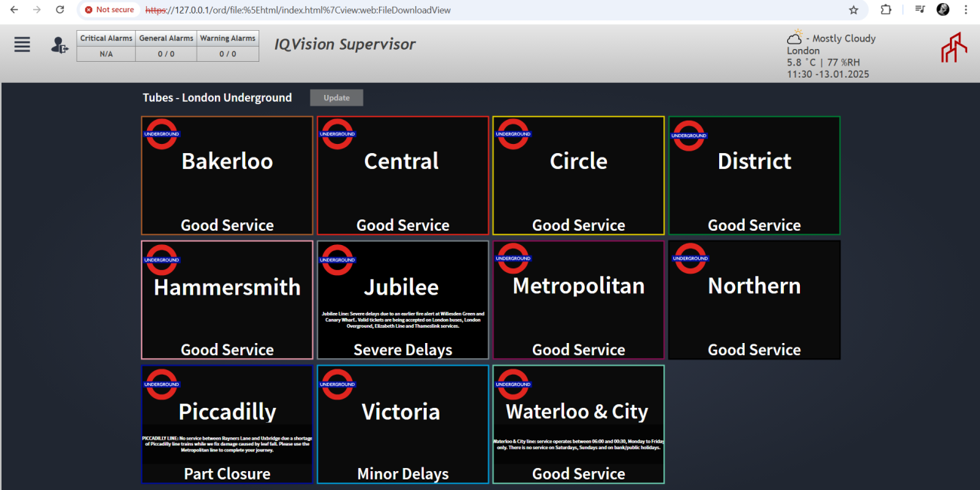Viewport: 980px width, 490px height.
Task: Click the 5.8 °C | 77 %RH reading
Action: pyautogui.click(x=822, y=63)
